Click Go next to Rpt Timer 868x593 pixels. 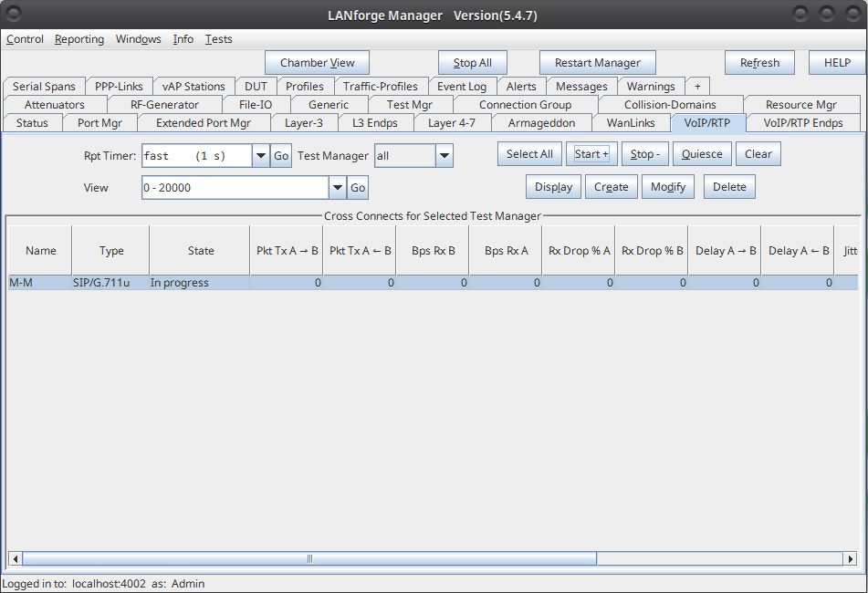point(281,156)
